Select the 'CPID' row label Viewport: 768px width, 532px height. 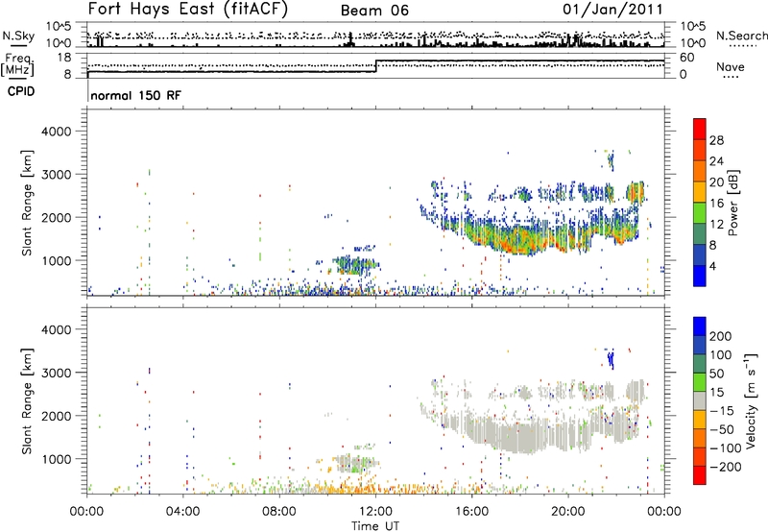(x=21, y=91)
